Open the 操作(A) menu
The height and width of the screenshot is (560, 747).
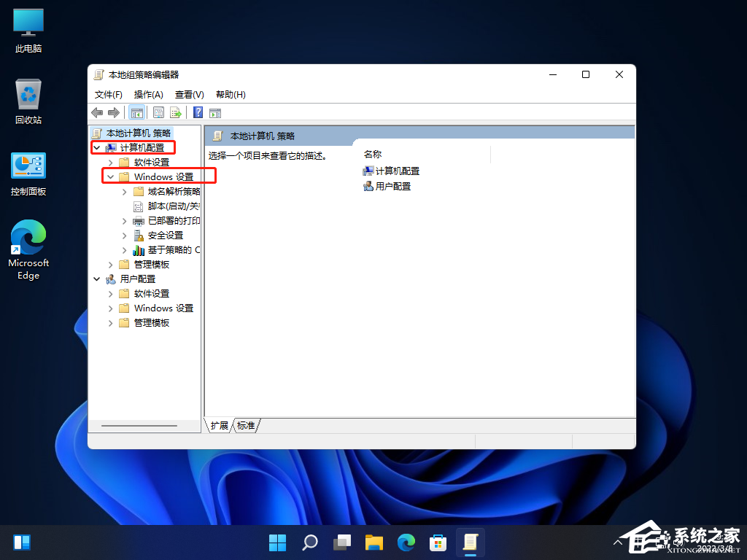coord(148,95)
